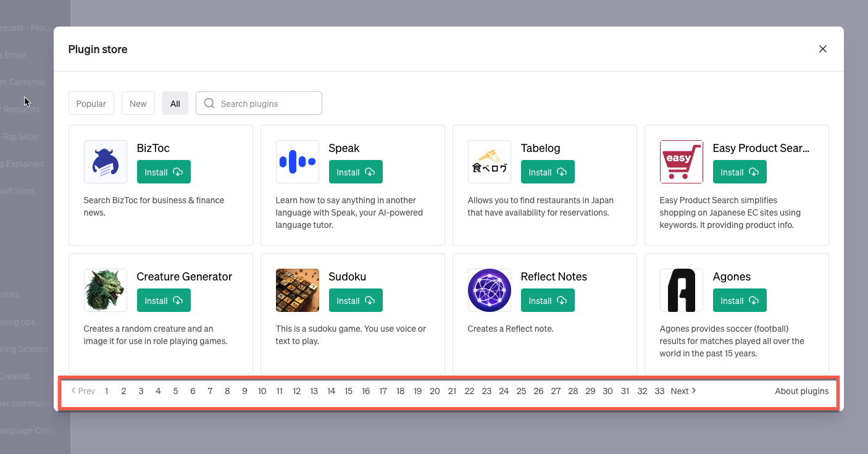
Task: Close the Plugin store dialog
Action: (822, 49)
